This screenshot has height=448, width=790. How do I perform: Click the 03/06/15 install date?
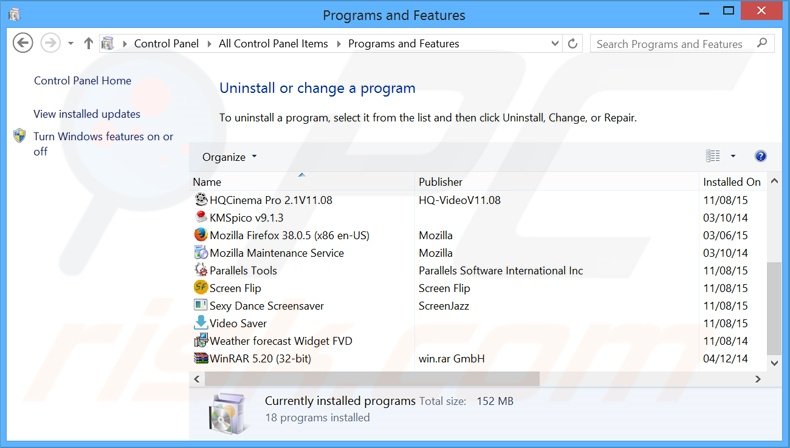point(726,235)
